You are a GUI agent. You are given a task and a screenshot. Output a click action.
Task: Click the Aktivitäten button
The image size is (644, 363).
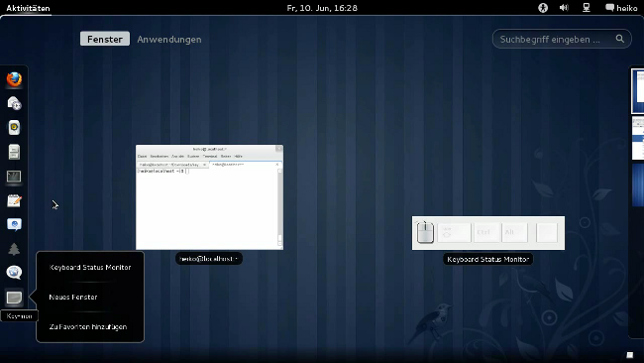(x=28, y=8)
